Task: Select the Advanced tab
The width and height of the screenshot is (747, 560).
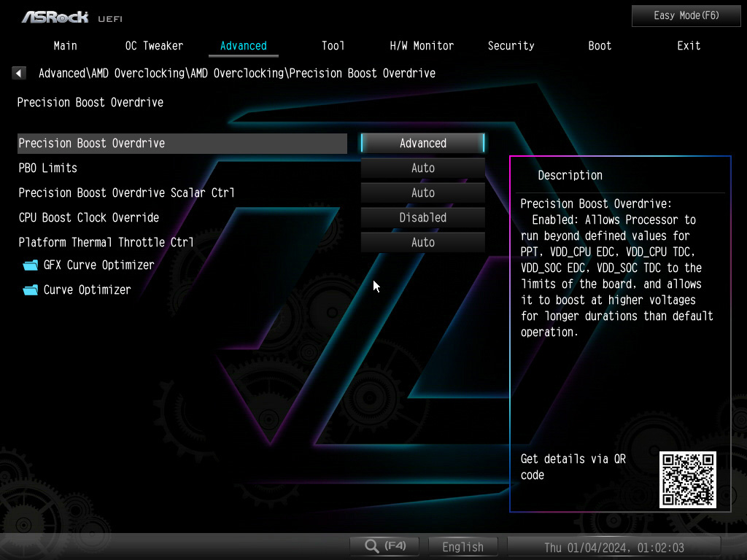Action: pyautogui.click(x=244, y=46)
